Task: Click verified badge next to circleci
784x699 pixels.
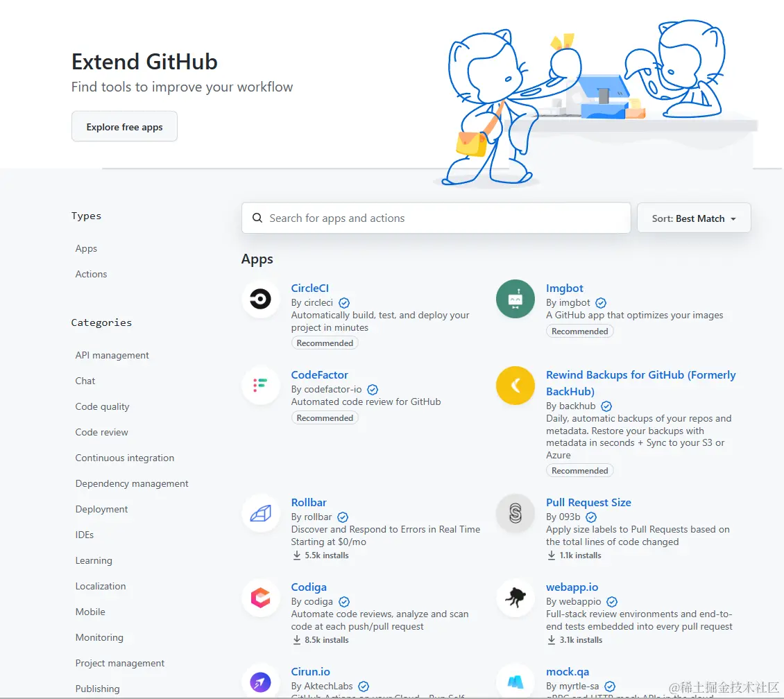Action: [x=344, y=303]
